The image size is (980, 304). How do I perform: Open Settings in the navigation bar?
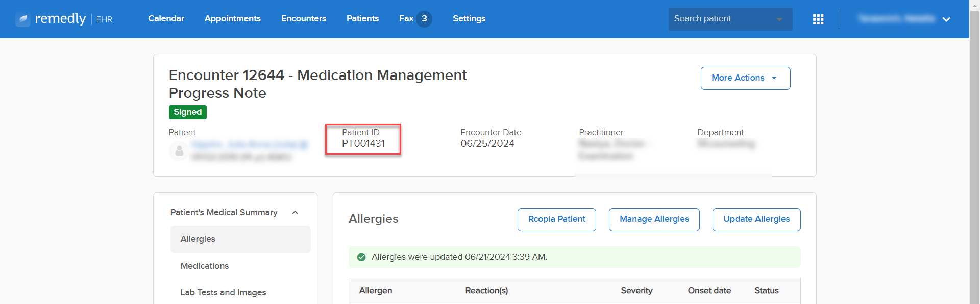pyautogui.click(x=469, y=18)
